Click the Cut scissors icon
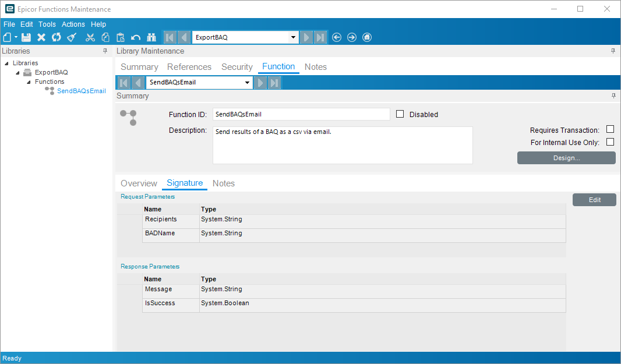The width and height of the screenshot is (621, 364). [90, 37]
